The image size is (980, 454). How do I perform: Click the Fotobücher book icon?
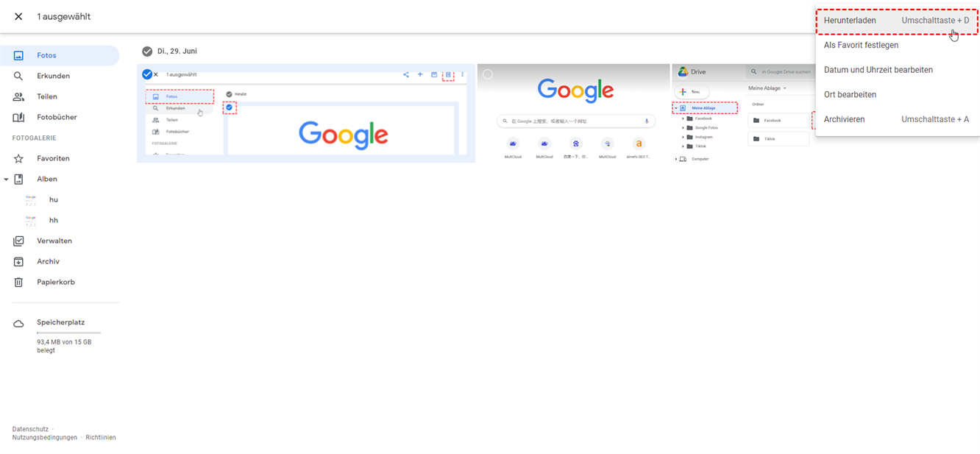pyautogui.click(x=19, y=117)
